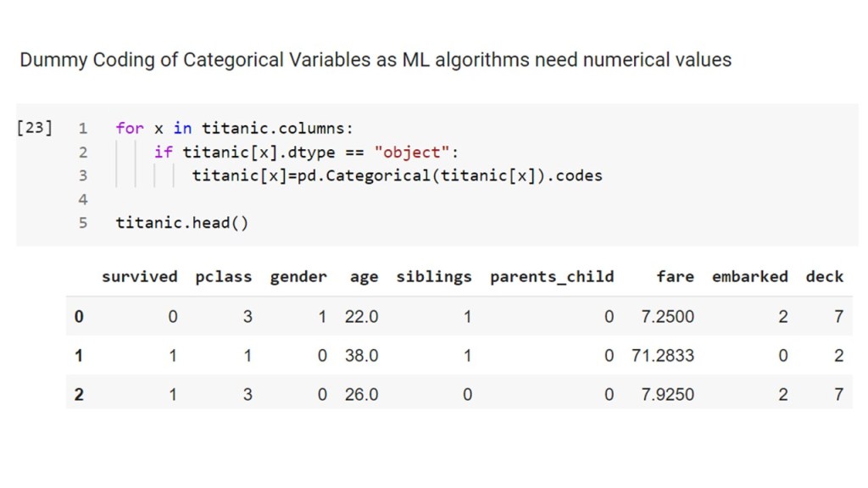
Task: Click the "gender" column header
Action: click(298, 276)
